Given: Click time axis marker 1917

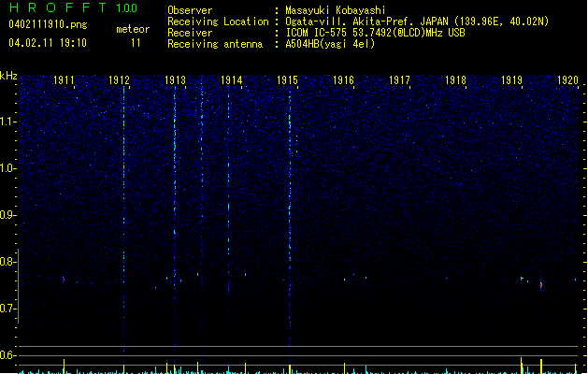Looking at the screenshot, I should (x=399, y=80).
